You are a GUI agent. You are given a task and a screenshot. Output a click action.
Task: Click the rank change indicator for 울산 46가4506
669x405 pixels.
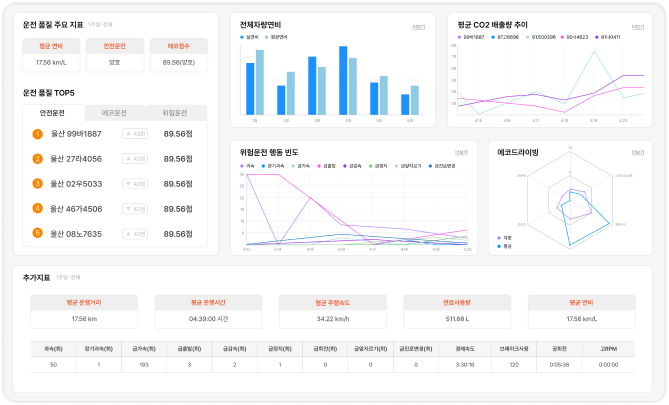coord(134,209)
